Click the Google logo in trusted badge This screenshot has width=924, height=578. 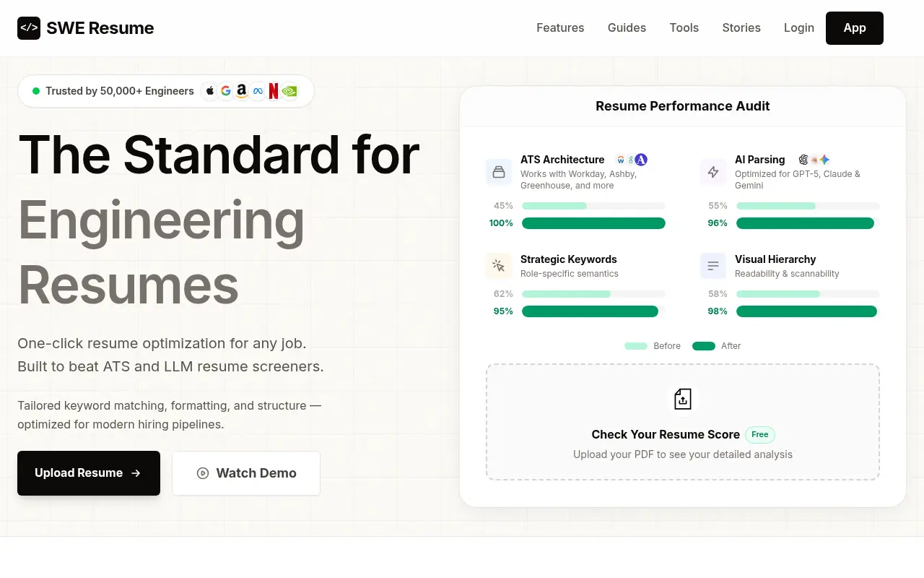click(x=226, y=91)
